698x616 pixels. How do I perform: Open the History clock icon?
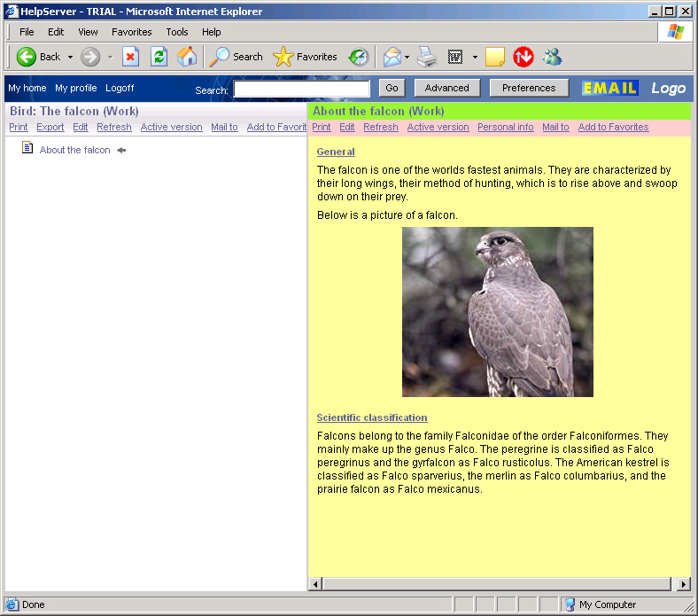tap(359, 57)
